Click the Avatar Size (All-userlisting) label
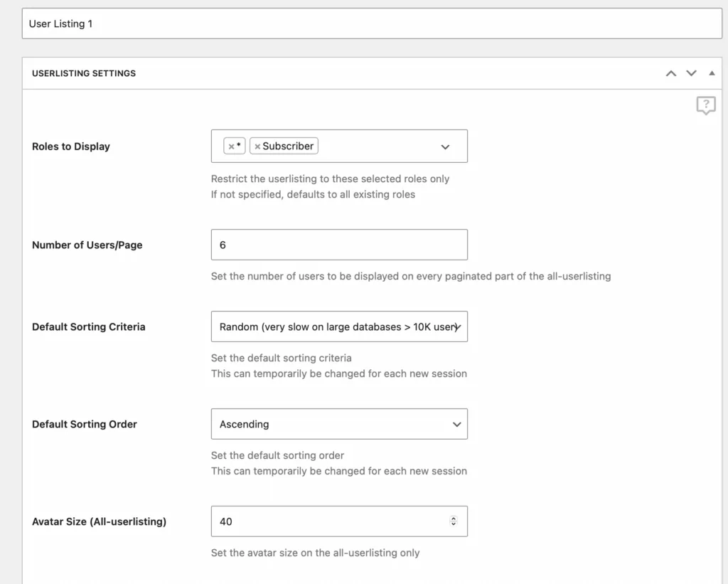Viewport: 728px width, 584px height. (99, 521)
